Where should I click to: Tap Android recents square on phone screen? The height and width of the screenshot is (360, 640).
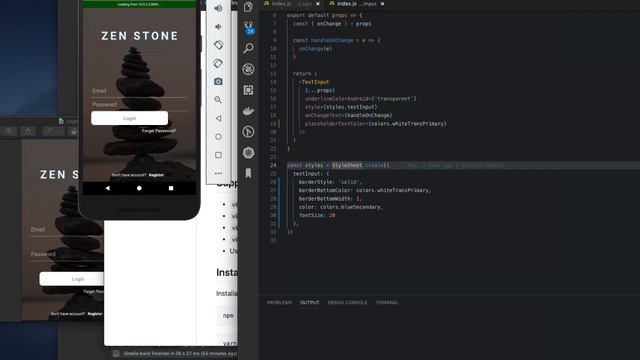click(171, 188)
